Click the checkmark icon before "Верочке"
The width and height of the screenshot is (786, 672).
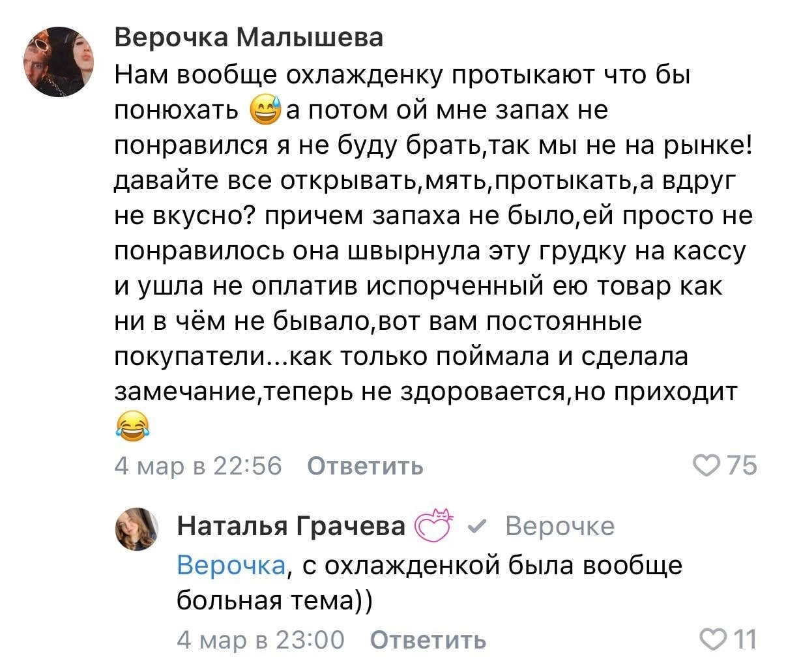(x=477, y=526)
